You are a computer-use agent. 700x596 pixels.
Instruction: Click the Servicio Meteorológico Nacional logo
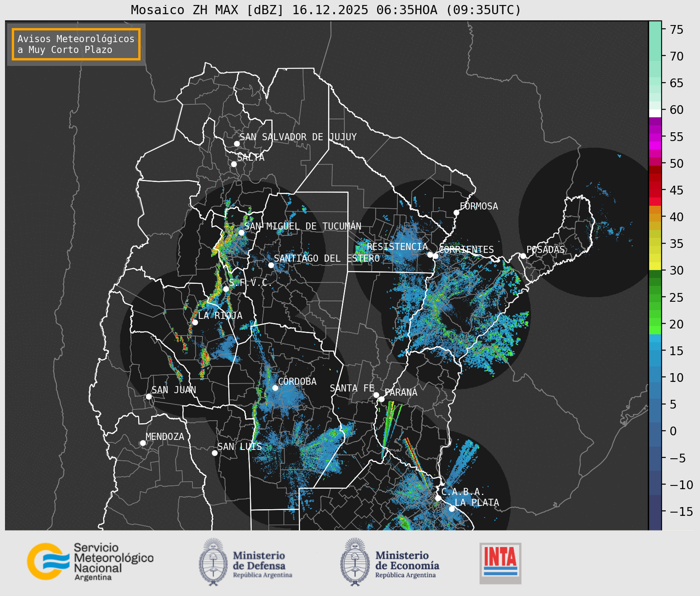pos(91,561)
